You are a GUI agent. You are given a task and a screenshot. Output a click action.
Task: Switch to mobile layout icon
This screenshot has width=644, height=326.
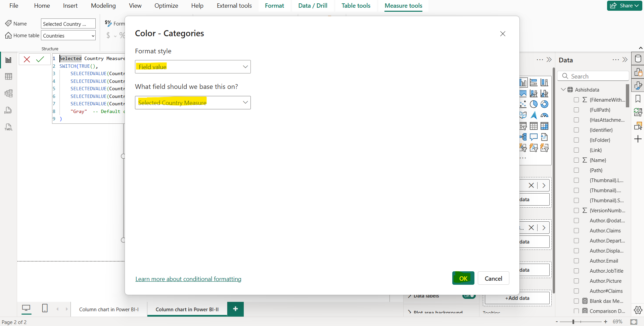pos(45,308)
